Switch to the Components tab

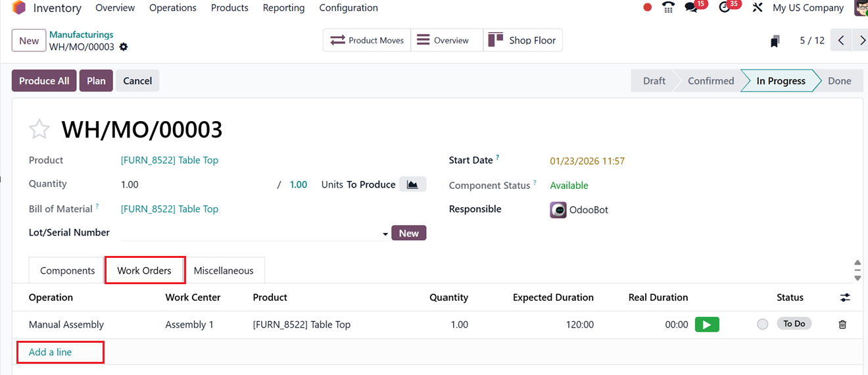(68, 270)
